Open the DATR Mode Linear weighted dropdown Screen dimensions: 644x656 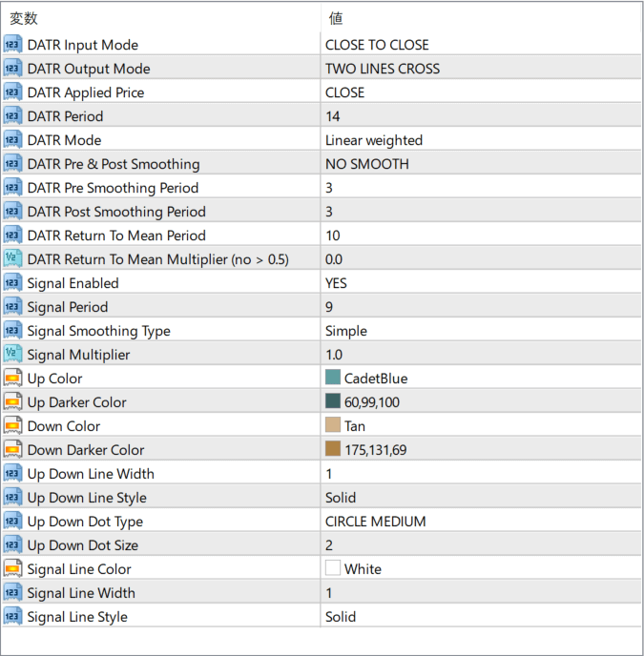pyautogui.click(x=373, y=140)
